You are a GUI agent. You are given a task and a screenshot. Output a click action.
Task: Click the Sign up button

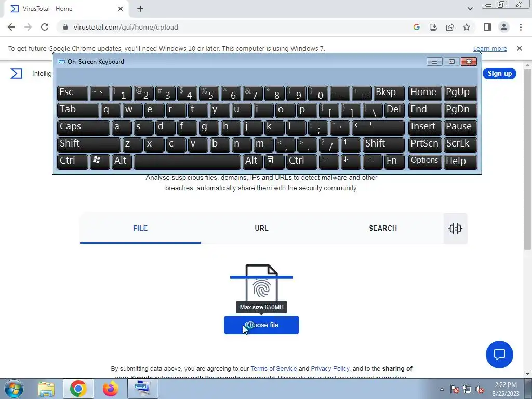click(499, 74)
